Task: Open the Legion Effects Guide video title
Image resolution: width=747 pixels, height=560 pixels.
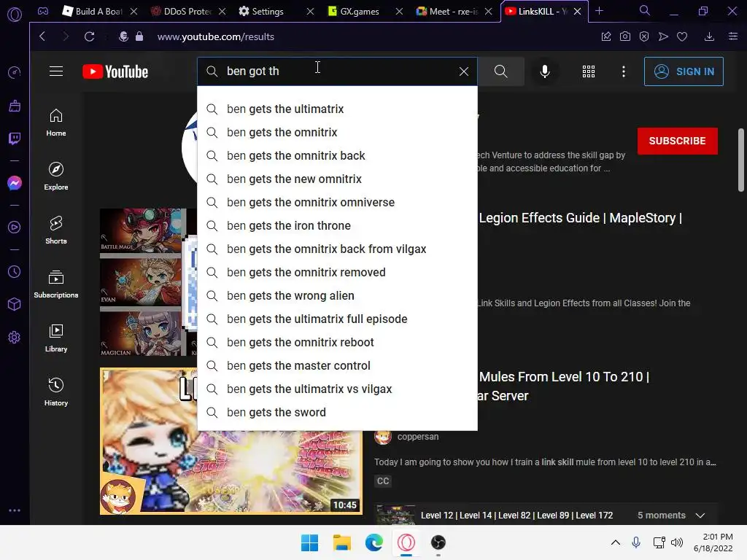Action: (x=580, y=218)
